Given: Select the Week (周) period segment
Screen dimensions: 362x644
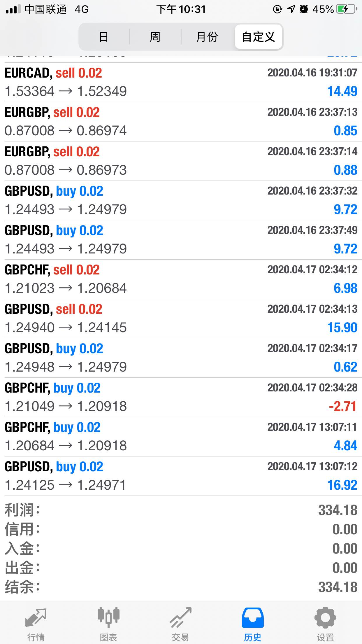Looking at the screenshot, I should (155, 37).
